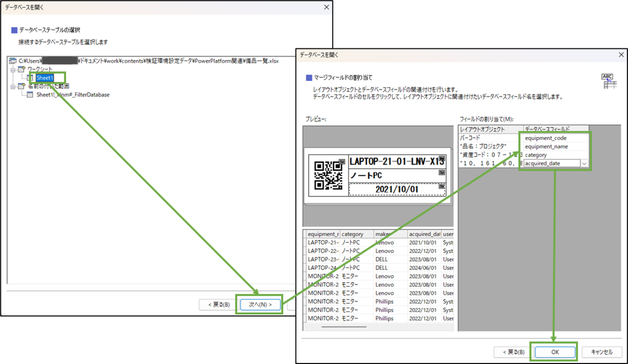This screenshot has height=364, width=628.
Task: Click the acquired_dat column header
Action: click(424, 234)
